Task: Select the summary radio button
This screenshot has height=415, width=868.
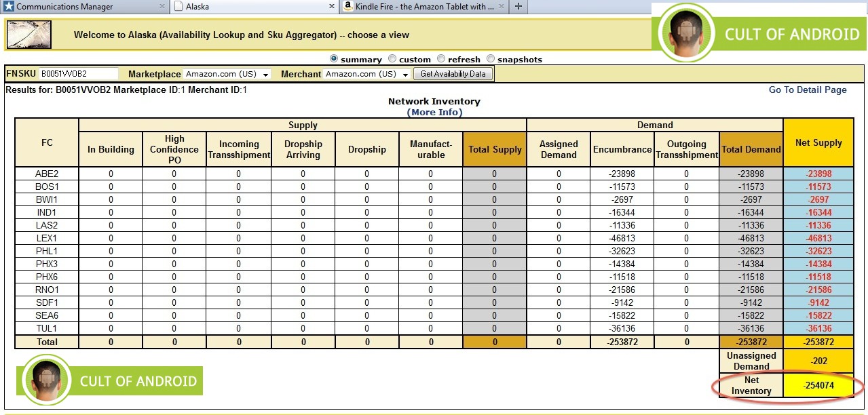Action: (x=333, y=59)
